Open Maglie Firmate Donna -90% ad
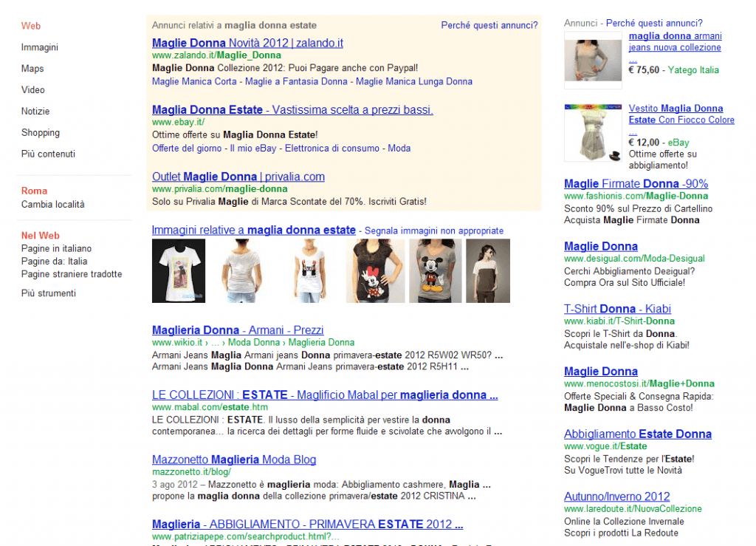756x546 pixels. [x=636, y=184]
